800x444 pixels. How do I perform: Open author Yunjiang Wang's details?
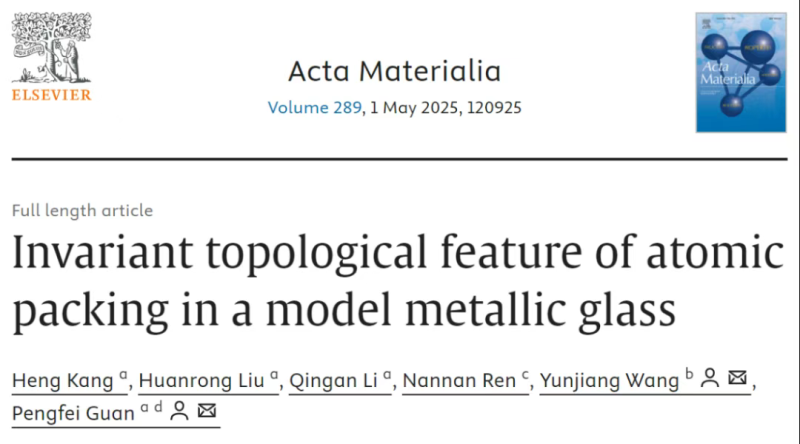609,381
